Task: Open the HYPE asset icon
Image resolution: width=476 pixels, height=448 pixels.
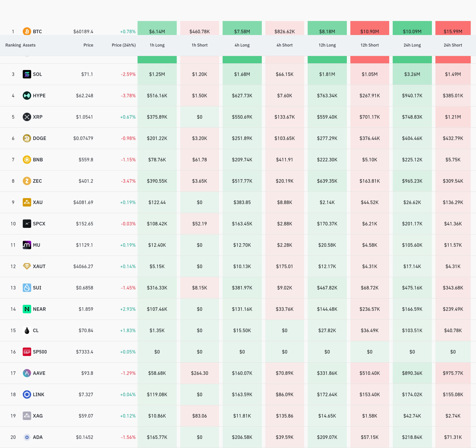Action: point(27,96)
